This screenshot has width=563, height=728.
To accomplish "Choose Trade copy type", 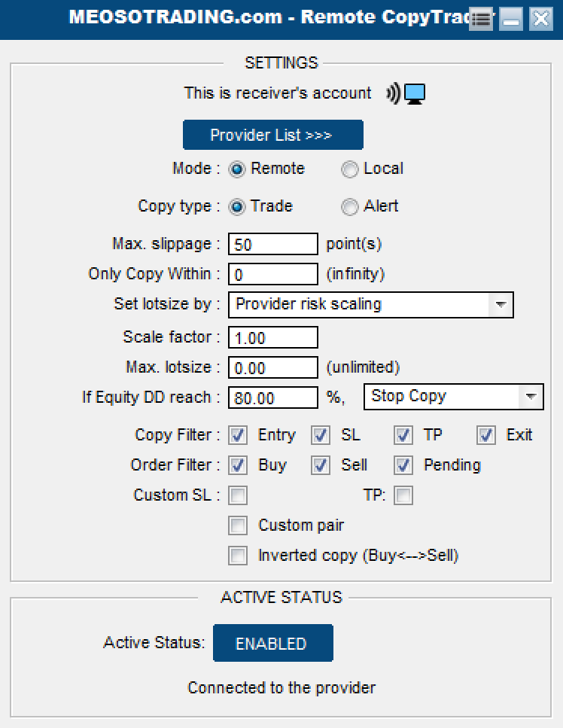I will point(238,207).
